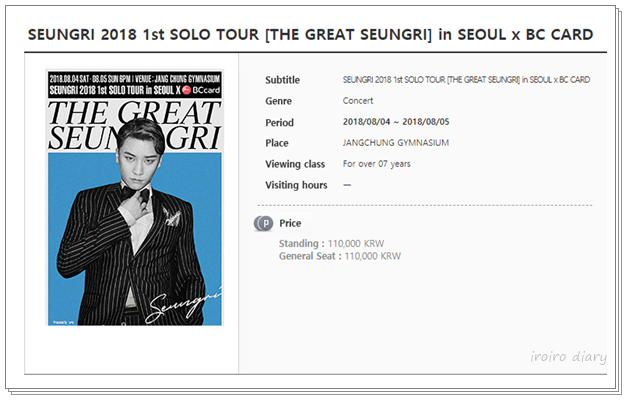Select the Period label
This screenshot has height=400, width=627.
(x=279, y=122)
